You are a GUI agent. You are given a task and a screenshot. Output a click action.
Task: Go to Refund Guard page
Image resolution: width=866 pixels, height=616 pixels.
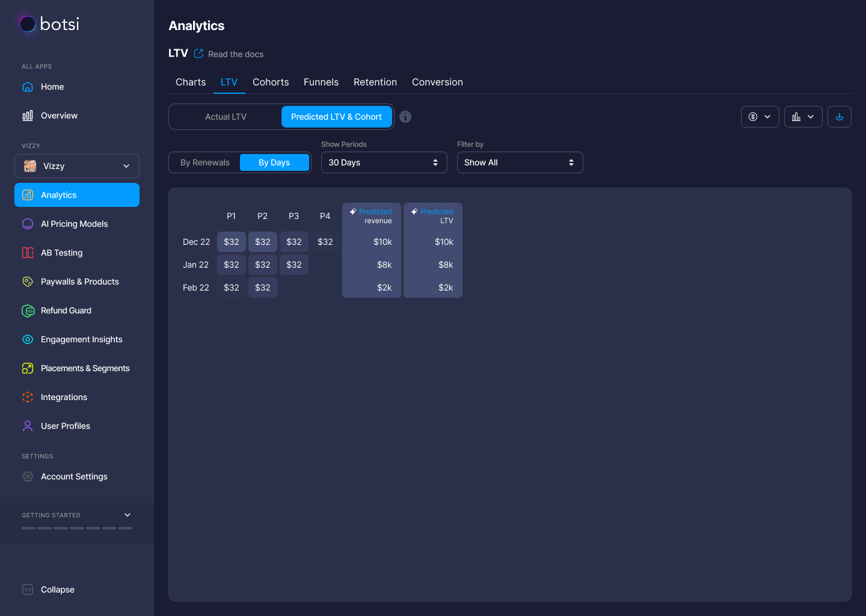click(66, 310)
